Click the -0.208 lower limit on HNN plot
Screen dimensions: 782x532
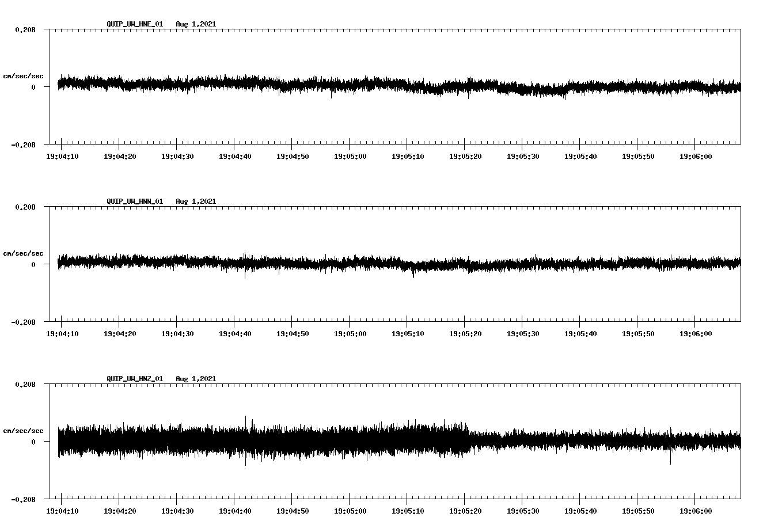coord(23,322)
